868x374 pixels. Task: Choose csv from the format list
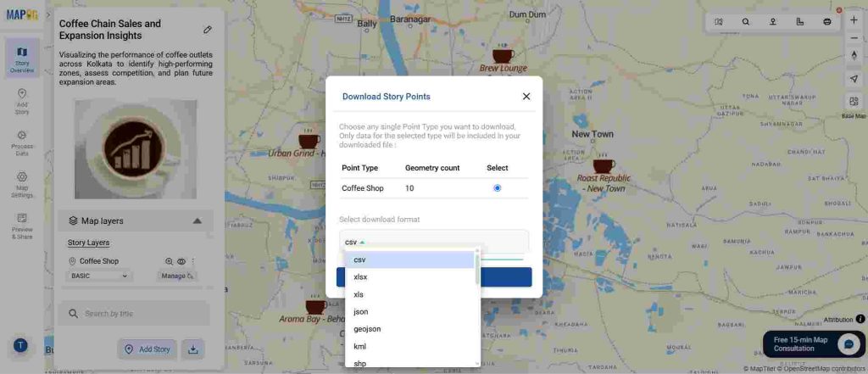pyautogui.click(x=409, y=260)
